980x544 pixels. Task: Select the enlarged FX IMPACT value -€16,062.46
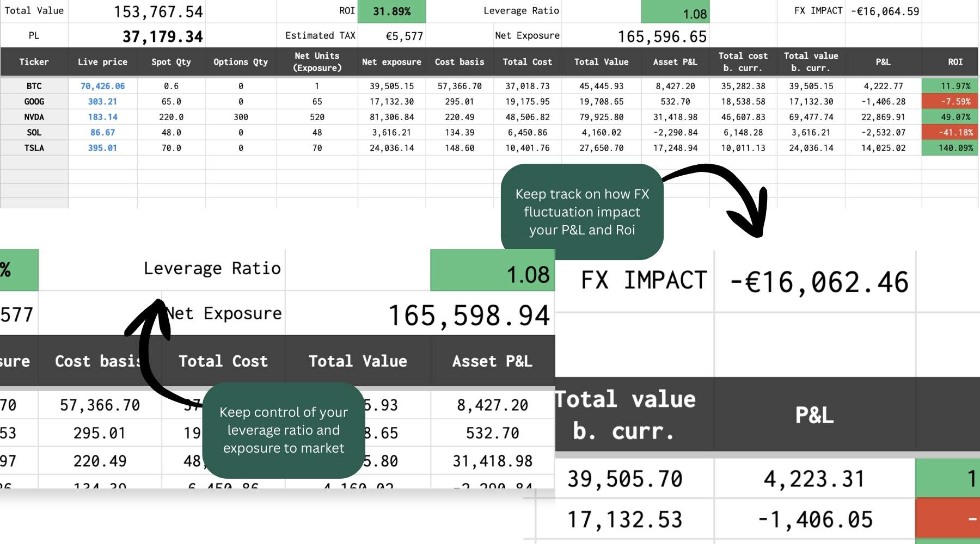pos(818,282)
